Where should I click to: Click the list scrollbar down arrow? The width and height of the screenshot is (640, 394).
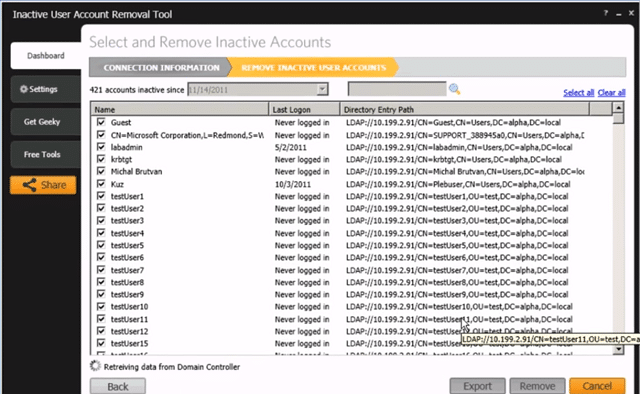coord(618,349)
